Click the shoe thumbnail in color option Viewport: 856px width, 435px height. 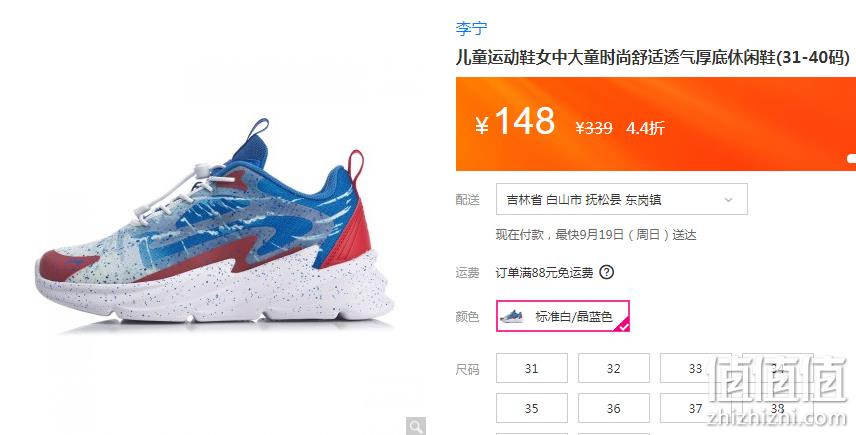point(512,316)
